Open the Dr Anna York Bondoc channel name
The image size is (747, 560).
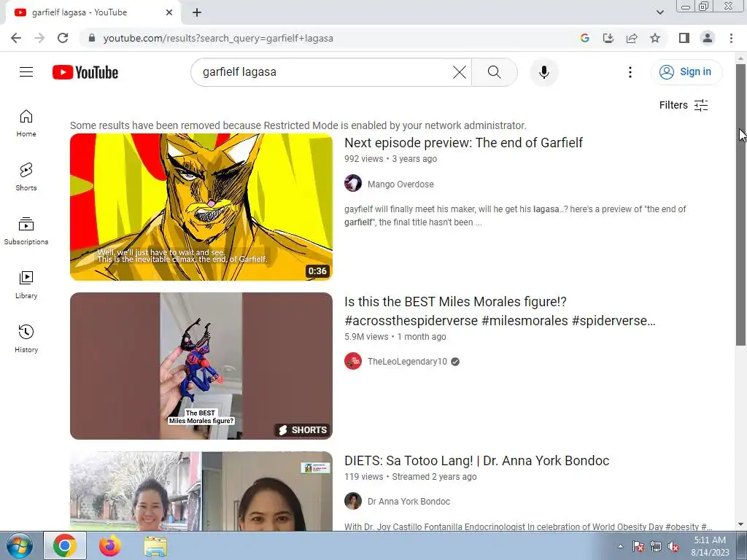point(409,502)
